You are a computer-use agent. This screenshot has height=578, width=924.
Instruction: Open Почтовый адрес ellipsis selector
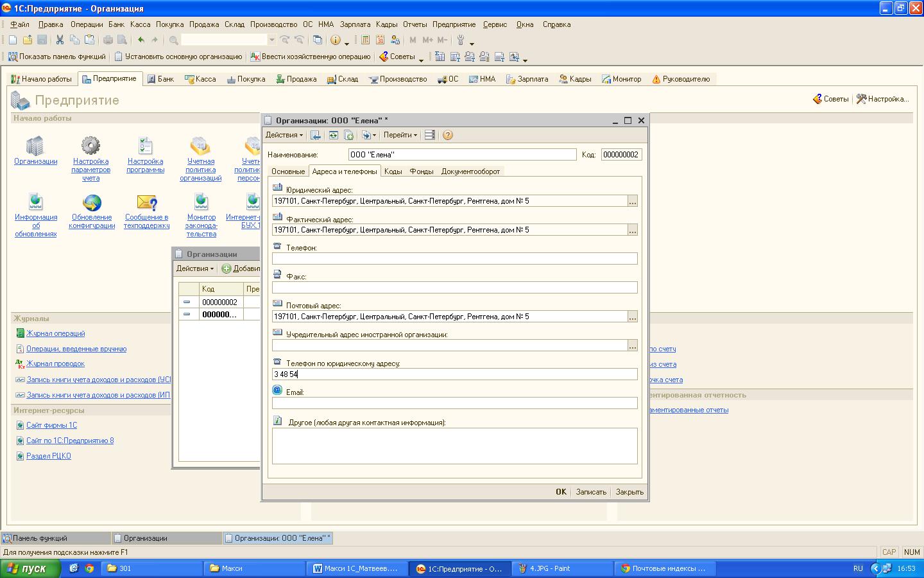tap(633, 317)
